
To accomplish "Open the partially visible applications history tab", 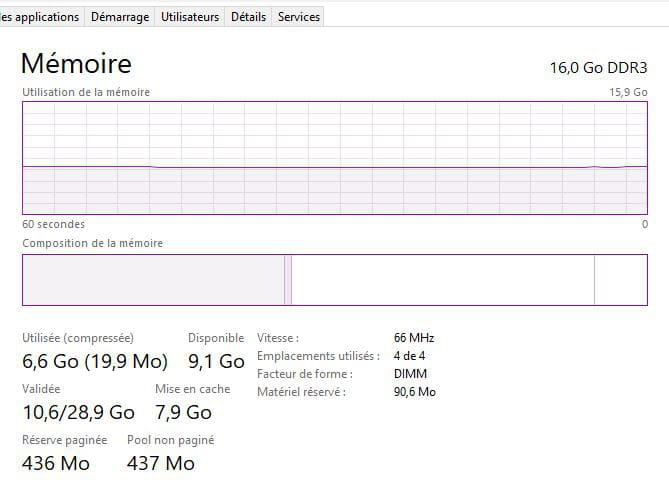I will click(x=40, y=17).
